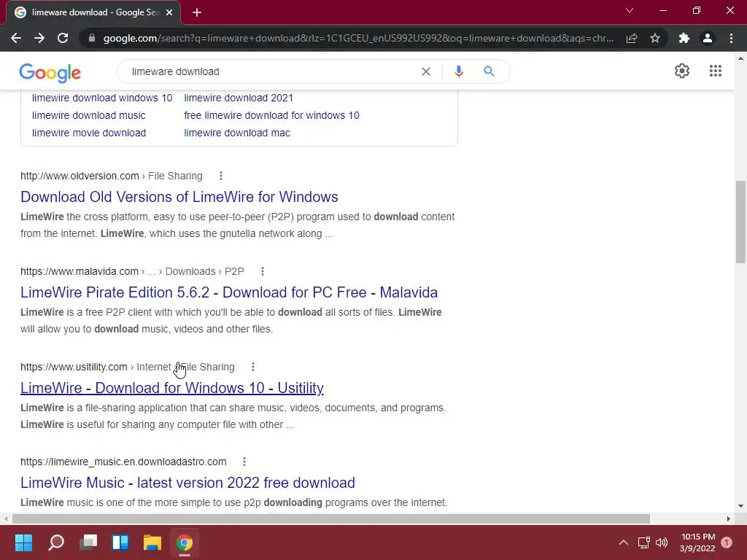Open the Google apps grid
This screenshot has height=560, width=747.
716,71
